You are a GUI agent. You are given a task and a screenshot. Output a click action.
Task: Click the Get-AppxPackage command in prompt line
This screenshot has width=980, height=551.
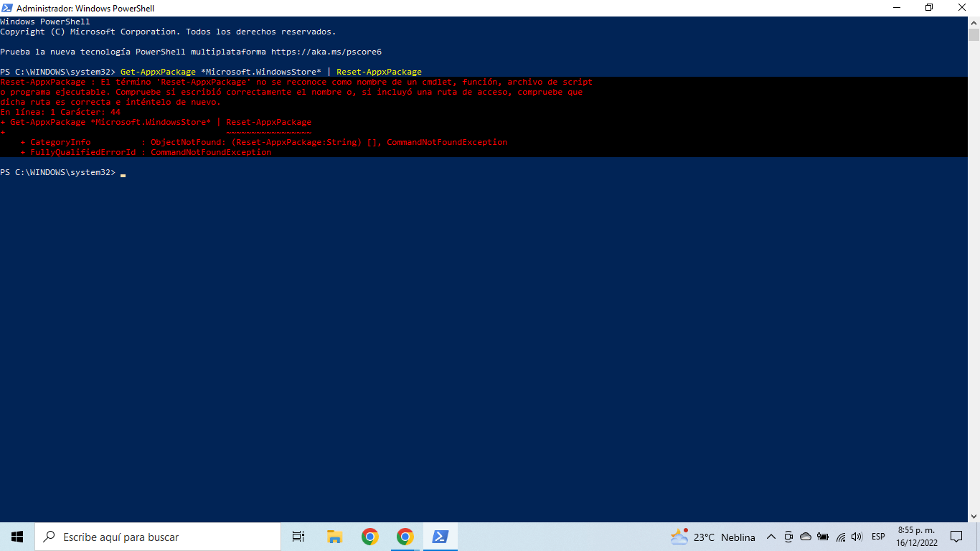(158, 72)
